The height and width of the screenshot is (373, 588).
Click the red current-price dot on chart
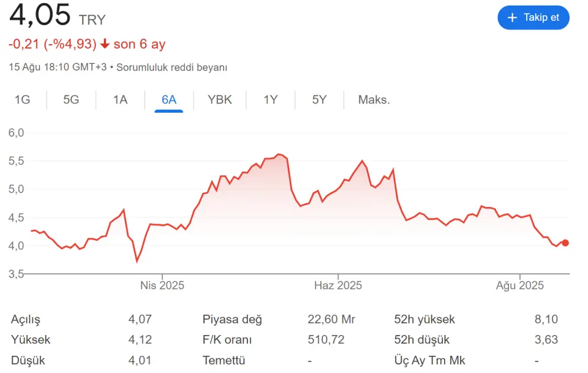(565, 243)
